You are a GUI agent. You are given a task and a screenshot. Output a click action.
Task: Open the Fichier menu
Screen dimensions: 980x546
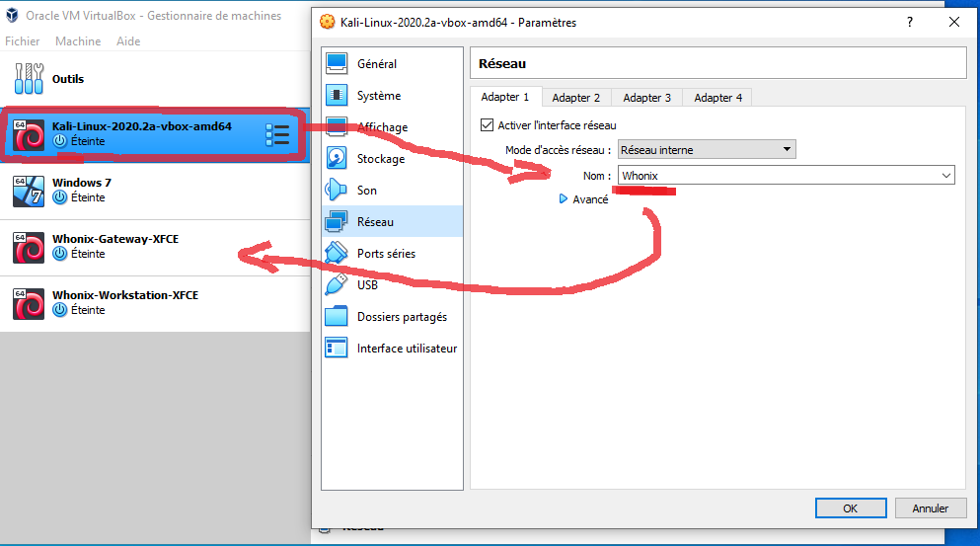[23, 41]
